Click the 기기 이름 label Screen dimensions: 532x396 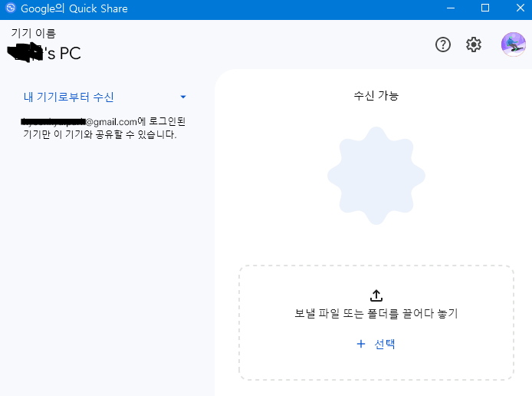[34, 33]
